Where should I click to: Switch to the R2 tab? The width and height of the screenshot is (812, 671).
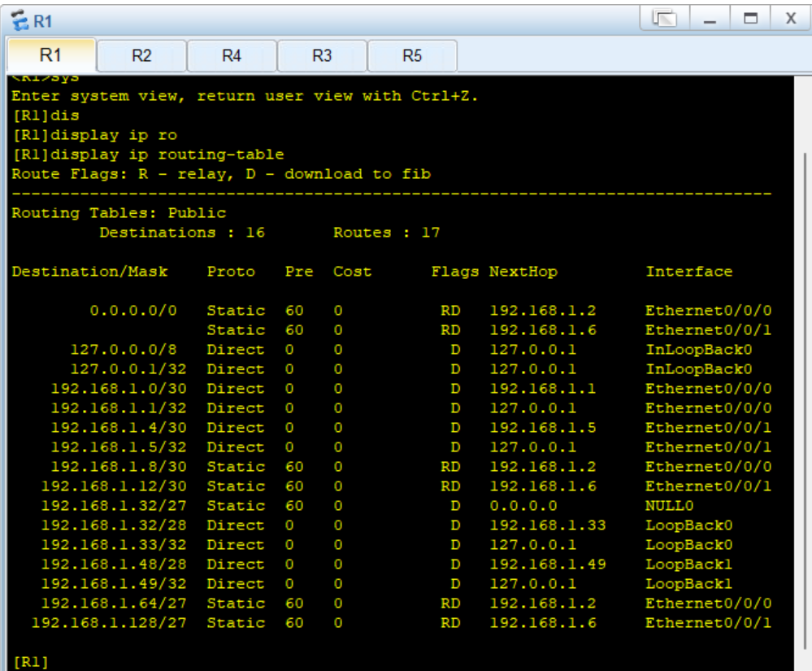tap(141, 55)
